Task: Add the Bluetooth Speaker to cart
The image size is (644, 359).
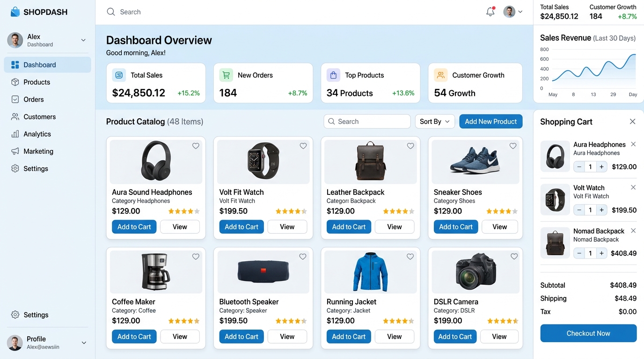Action: pos(241,337)
